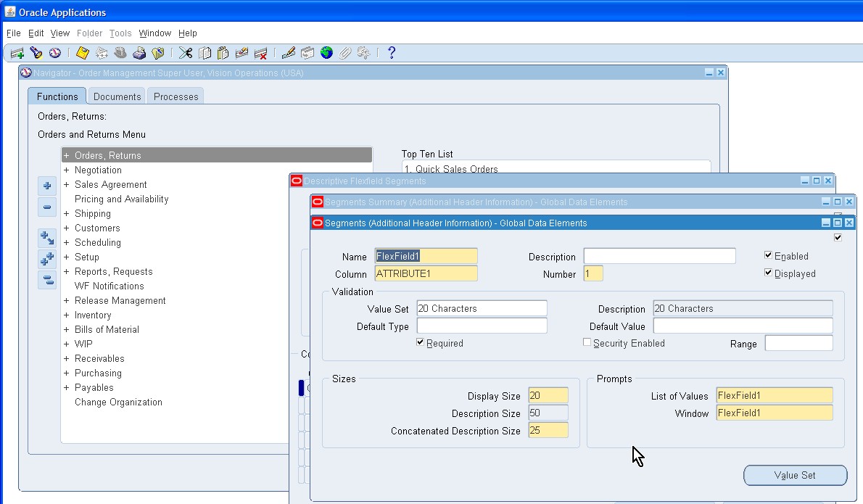This screenshot has width=863, height=504.
Task: Open Translations with the globe icon
Action: pyautogui.click(x=326, y=53)
